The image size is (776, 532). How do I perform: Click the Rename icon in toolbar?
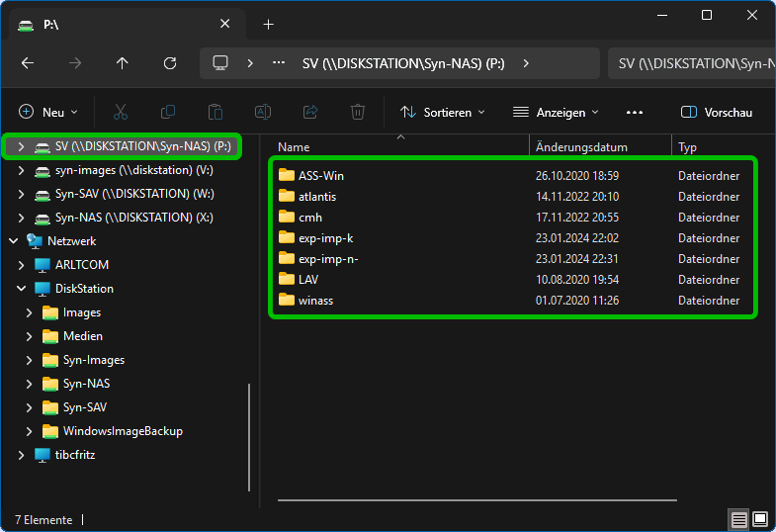pos(263,113)
